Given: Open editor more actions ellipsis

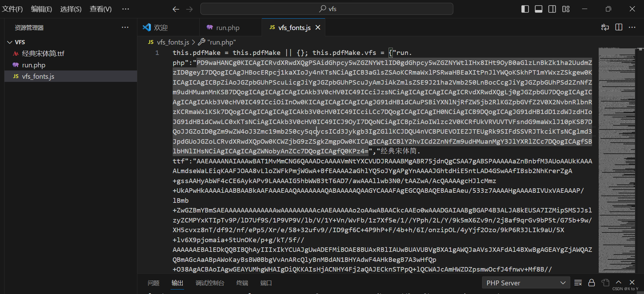Looking at the screenshot, I should (632, 27).
